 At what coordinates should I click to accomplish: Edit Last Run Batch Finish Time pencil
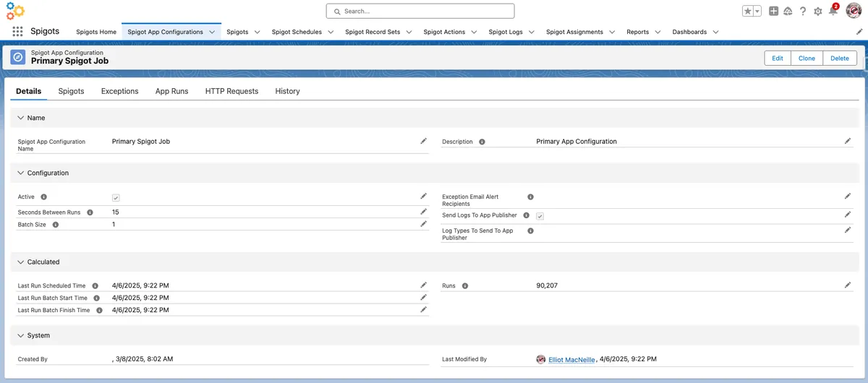[x=424, y=309]
